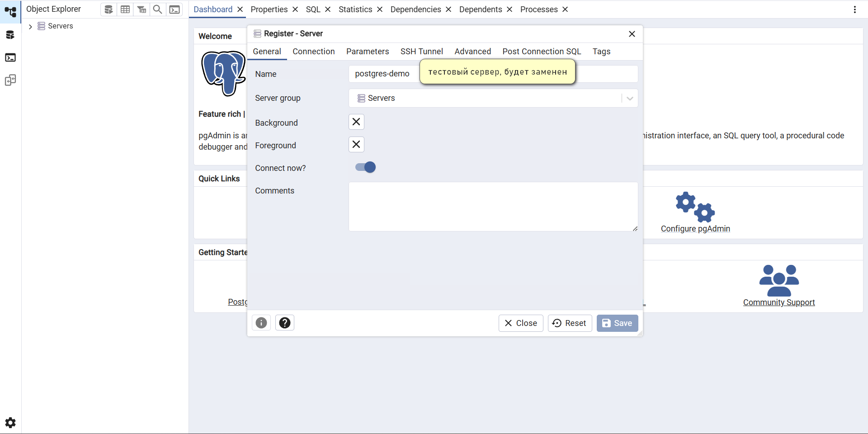Click the Query Tool toolbar icon

coord(108,9)
